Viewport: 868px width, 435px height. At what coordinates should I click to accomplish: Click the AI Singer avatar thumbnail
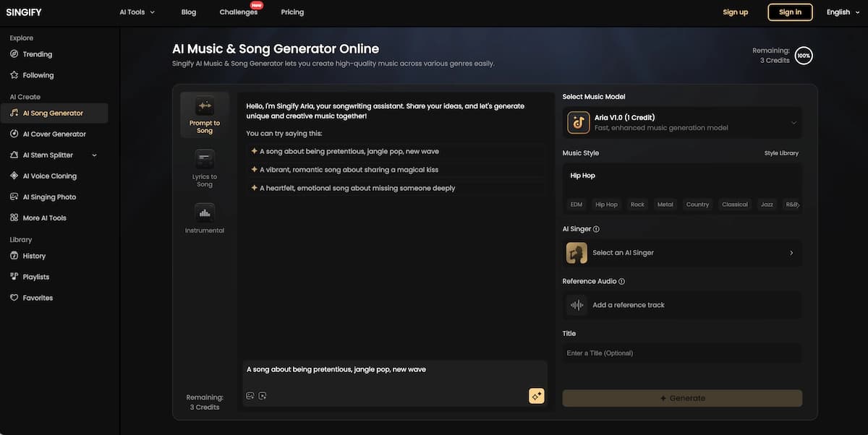576,253
